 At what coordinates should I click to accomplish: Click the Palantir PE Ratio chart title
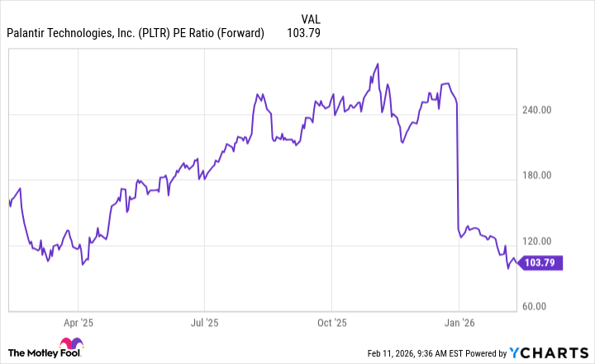point(135,33)
